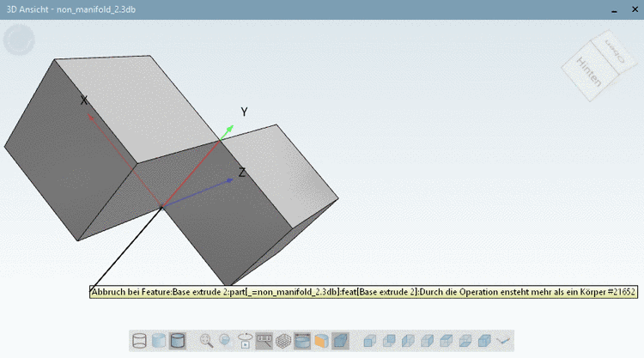Switch to wireframe cylinder display mode
The image size is (644, 358).
[x=140, y=341]
